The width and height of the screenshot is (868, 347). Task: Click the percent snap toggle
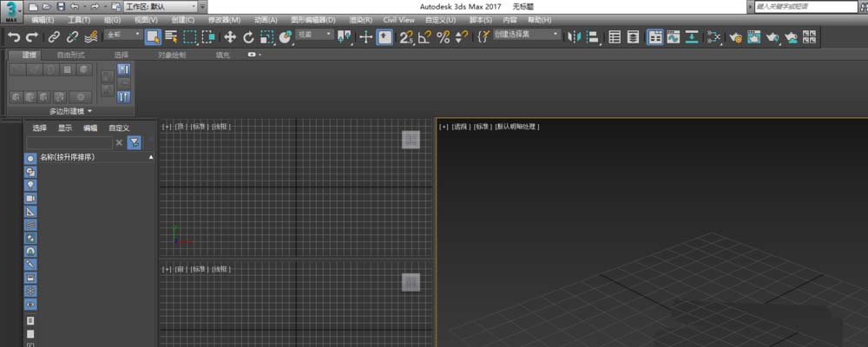(x=443, y=37)
